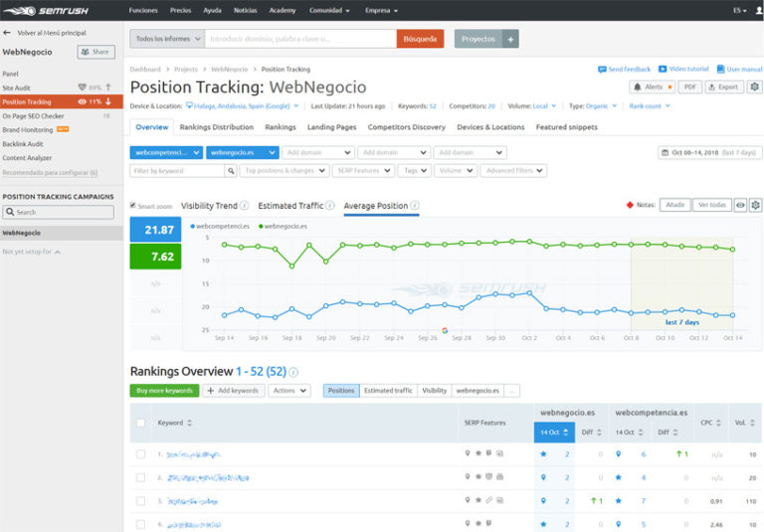Check the checkbox for keyword row 1

coord(141,454)
